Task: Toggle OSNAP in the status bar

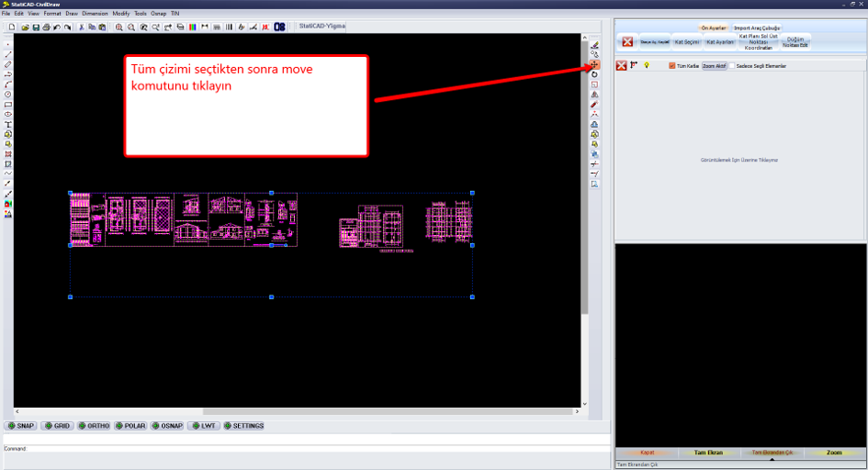Action: pyautogui.click(x=167, y=426)
